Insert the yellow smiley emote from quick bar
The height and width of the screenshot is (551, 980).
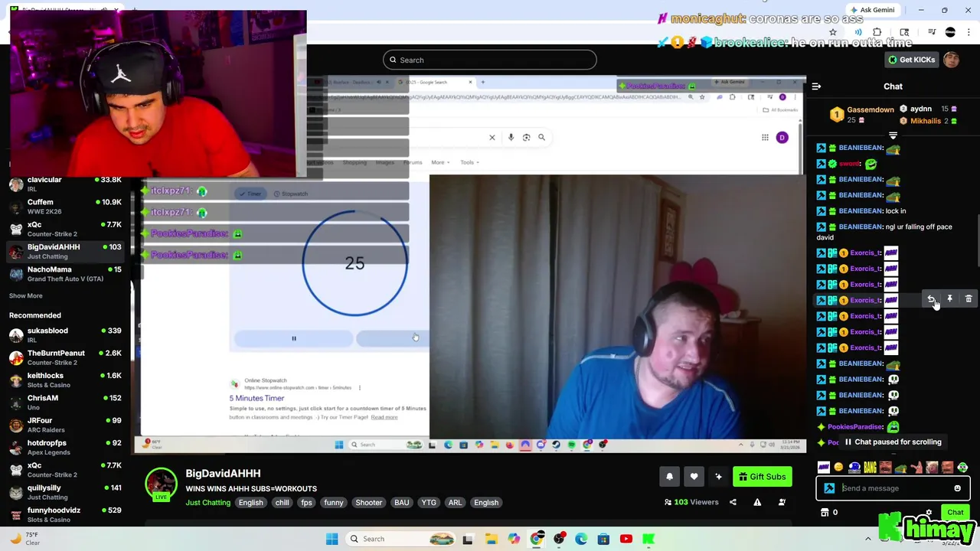click(x=838, y=467)
